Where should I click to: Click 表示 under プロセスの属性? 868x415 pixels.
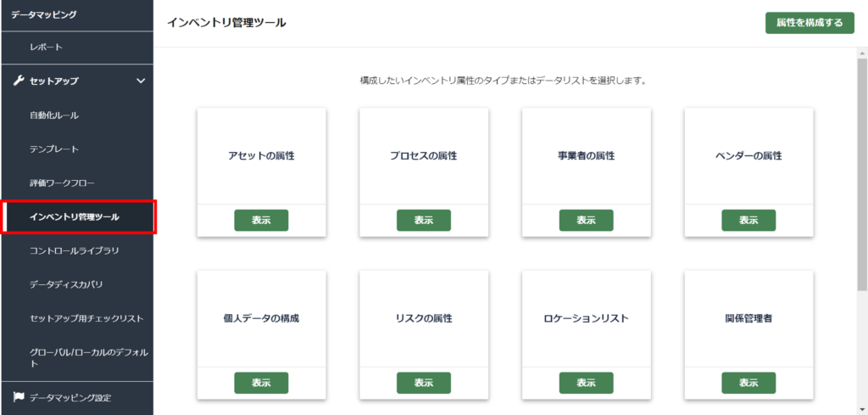(x=424, y=220)
